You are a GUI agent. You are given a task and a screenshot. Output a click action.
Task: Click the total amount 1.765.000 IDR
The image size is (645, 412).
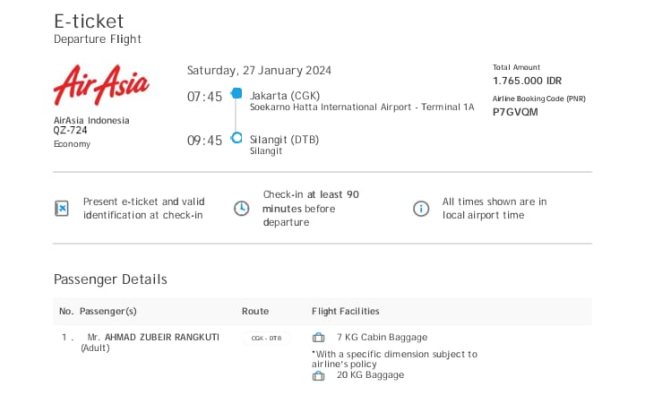tap(527, 81)
